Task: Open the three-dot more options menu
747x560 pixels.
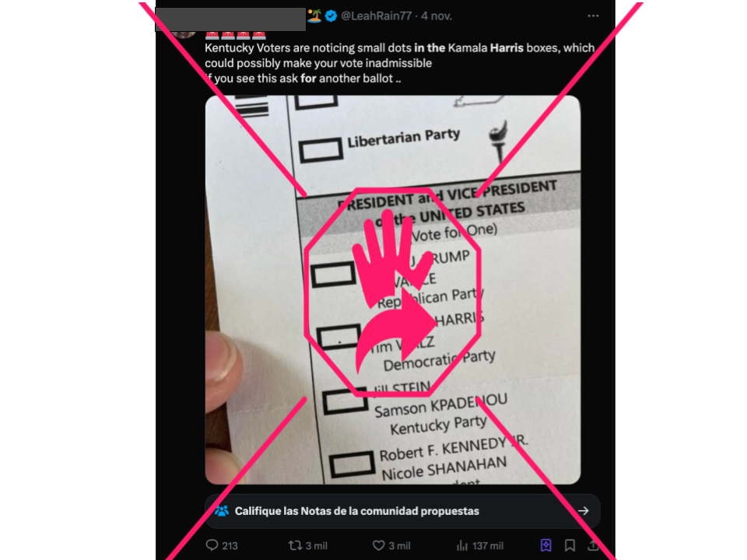Action: [593, 16]
